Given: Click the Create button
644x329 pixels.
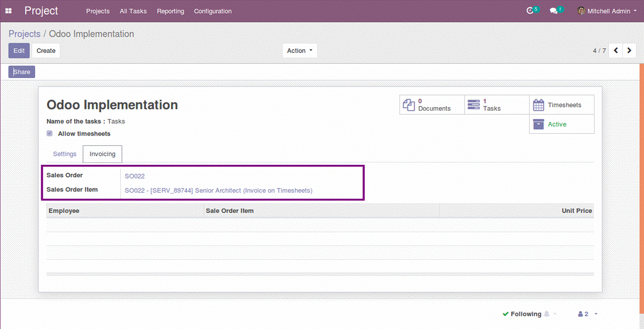Looking at the screenshot, I should click(46, 51).
